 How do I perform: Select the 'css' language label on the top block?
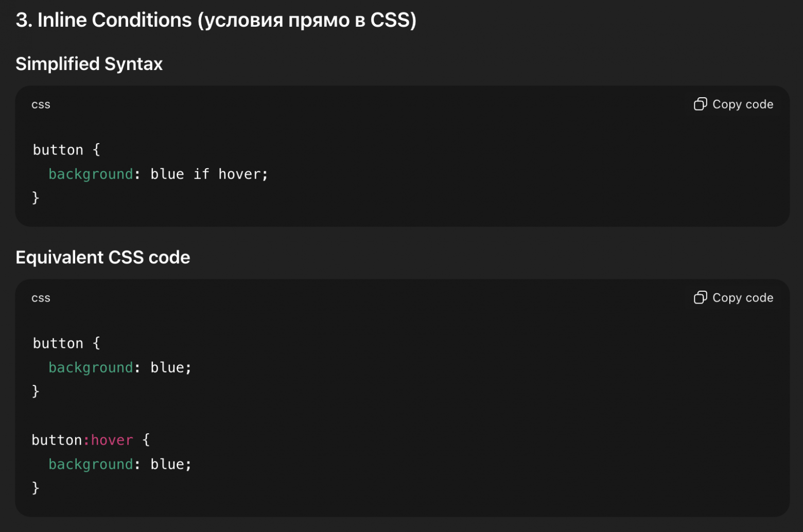tap(41, 104)
